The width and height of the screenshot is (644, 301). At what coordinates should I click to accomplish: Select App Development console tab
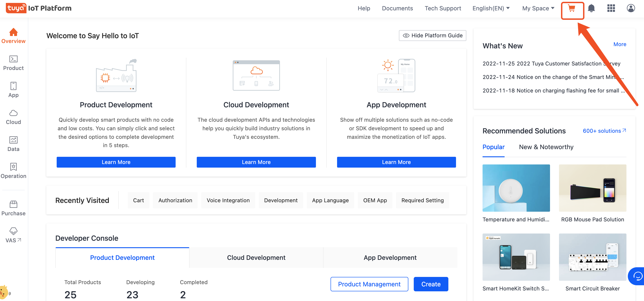click(x=390, y=258)
